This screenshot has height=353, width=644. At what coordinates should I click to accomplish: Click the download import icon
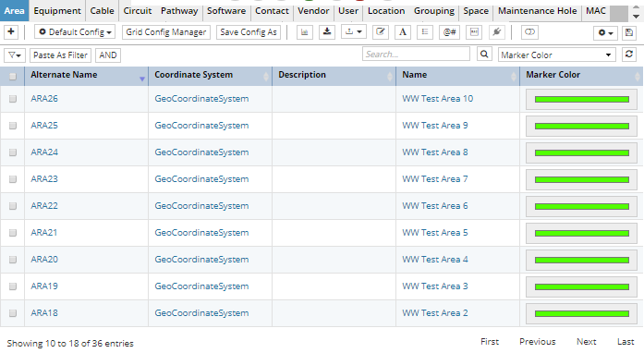pyautogui.click(x=327, y=31)
